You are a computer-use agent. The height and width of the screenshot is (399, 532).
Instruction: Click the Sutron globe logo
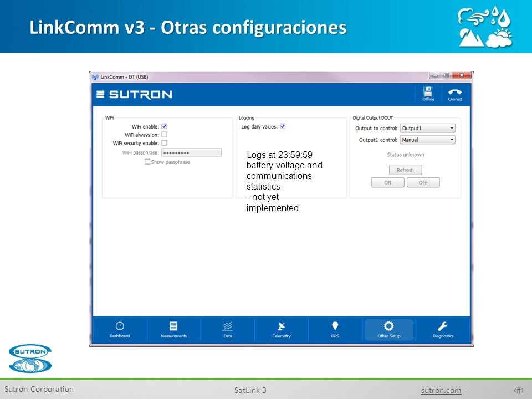click(x=30, y=359)
